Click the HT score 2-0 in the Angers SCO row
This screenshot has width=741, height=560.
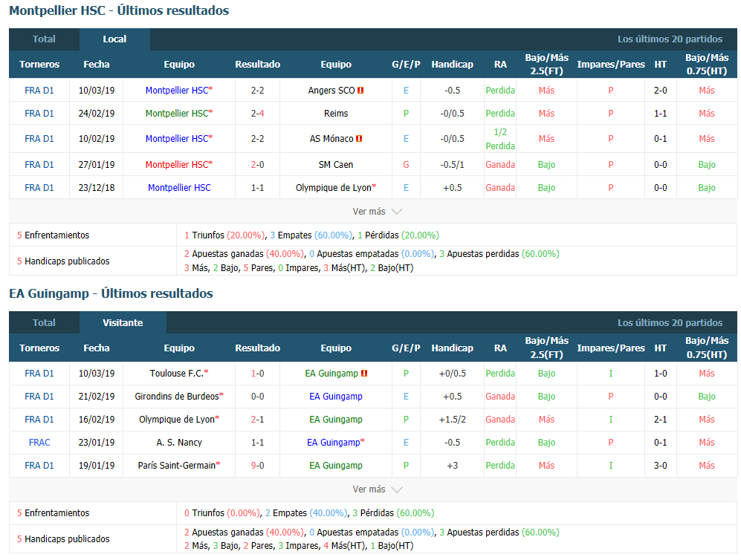(660, 90)
